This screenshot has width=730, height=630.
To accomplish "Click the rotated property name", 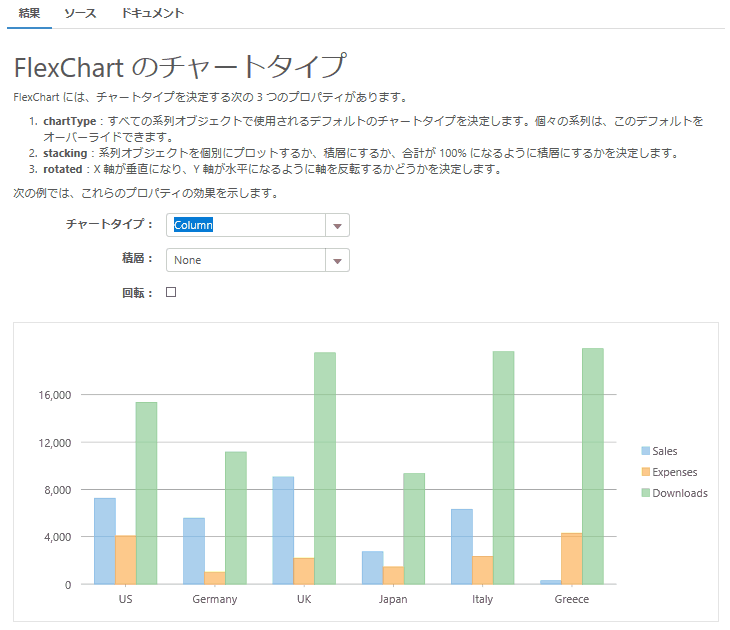I will point(63,169).
